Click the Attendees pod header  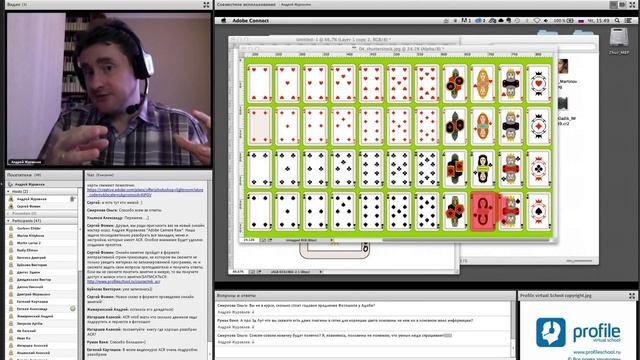tap(44, 175)
